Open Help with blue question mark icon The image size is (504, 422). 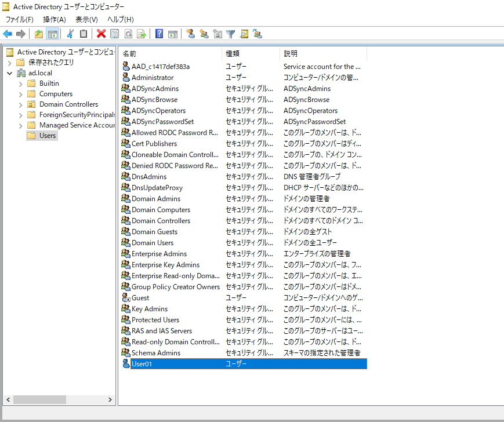tap(159, 34)
